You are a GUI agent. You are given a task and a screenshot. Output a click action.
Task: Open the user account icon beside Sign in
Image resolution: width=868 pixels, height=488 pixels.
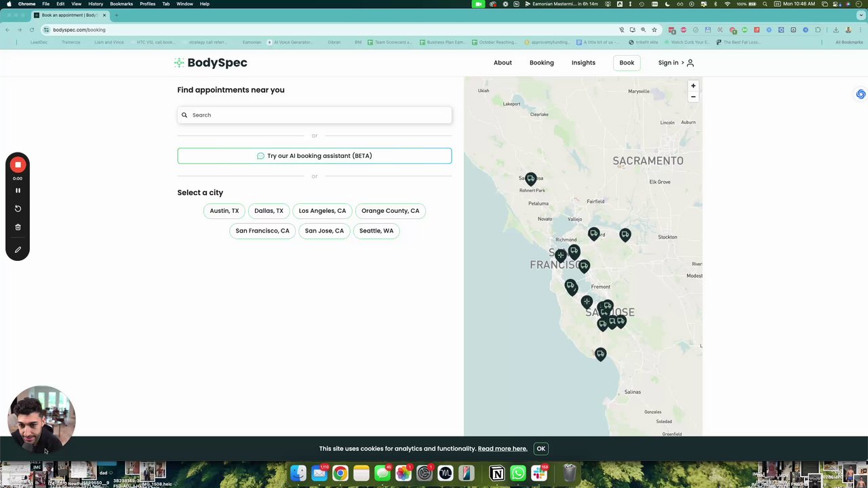[690, 63]
